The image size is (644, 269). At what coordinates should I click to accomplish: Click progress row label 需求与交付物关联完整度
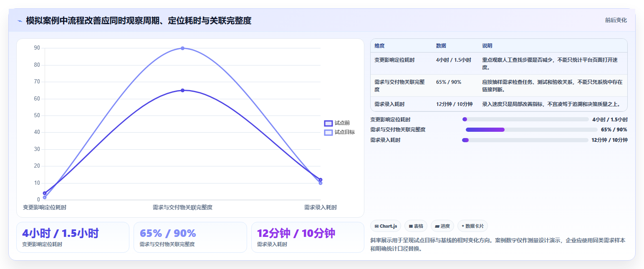coord(398,130)
